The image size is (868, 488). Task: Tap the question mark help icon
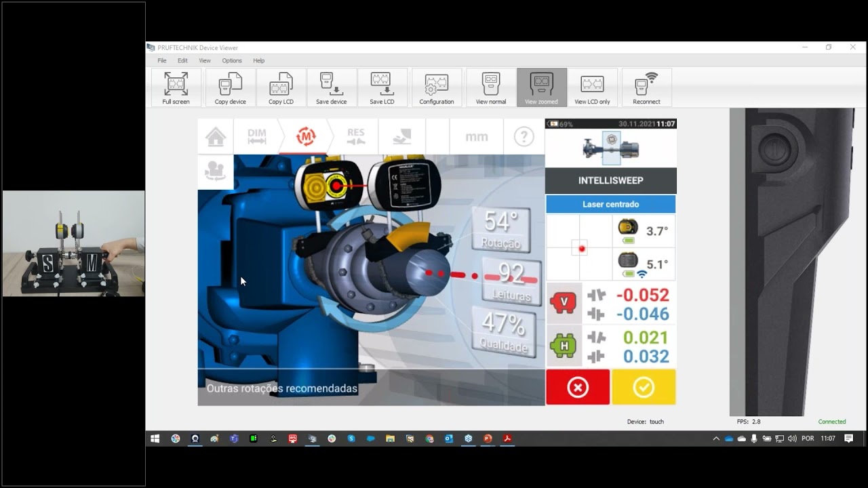524,137
